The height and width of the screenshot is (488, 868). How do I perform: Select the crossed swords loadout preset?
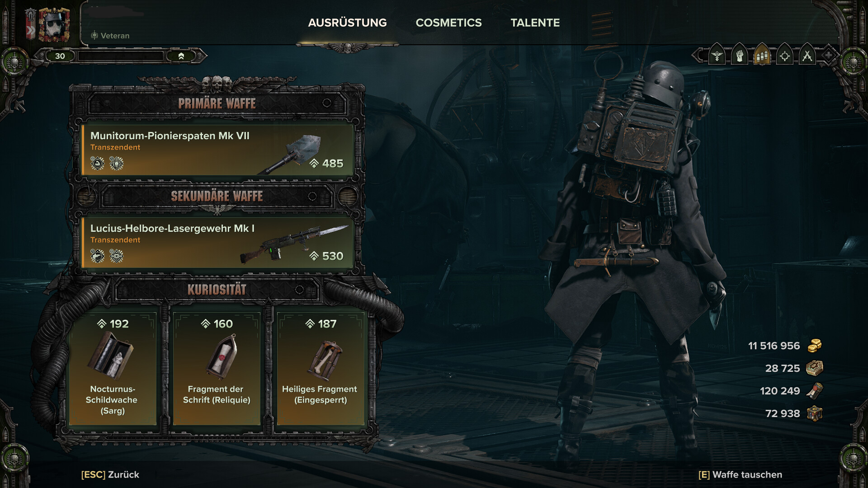coord(807,56)
